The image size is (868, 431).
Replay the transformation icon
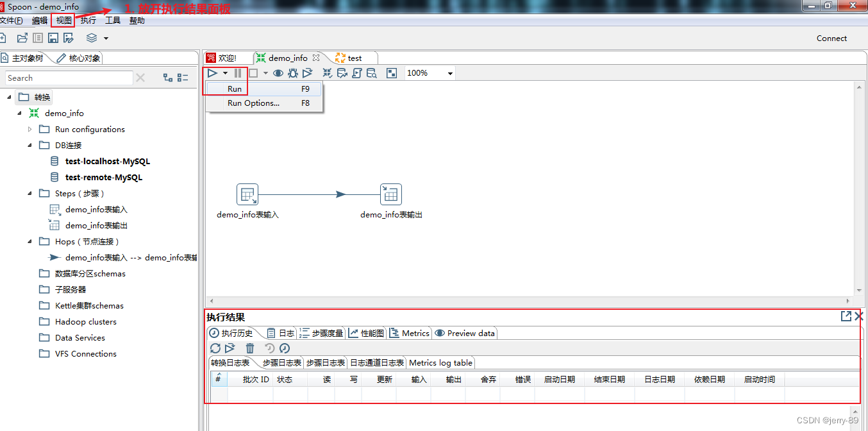pos(308,73)
